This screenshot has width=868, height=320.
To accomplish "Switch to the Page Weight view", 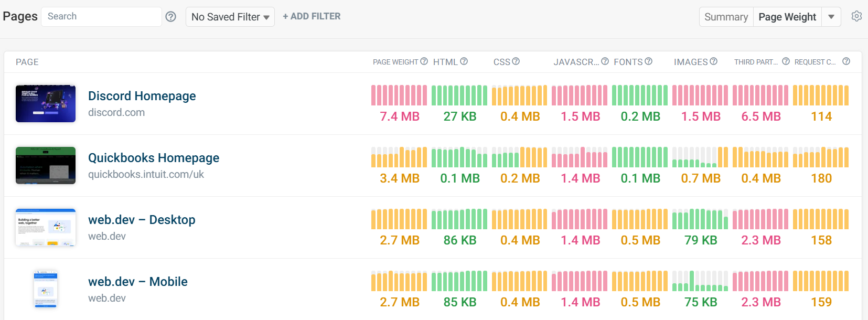I will point(787,17).
